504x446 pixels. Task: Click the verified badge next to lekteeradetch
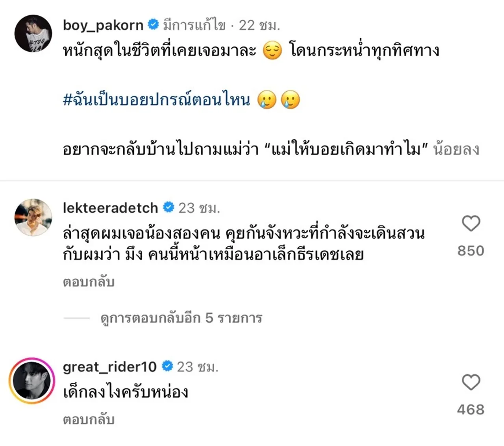click(168, 207)
